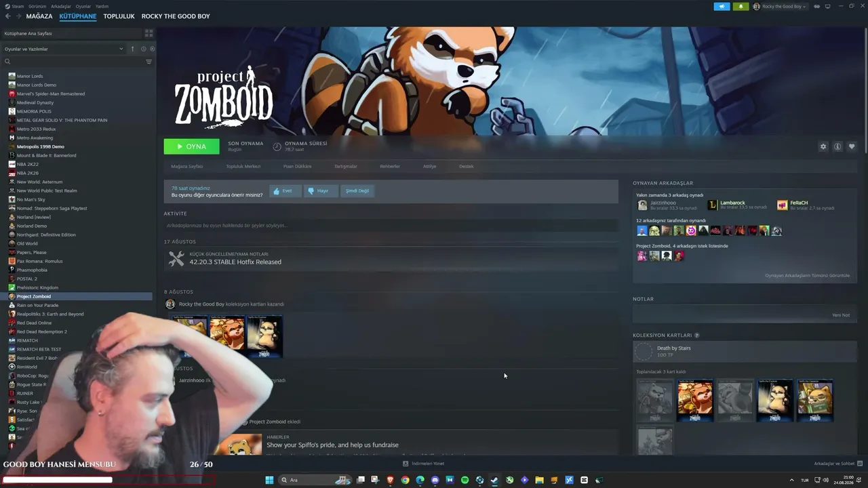Click the activity comment input field

point(391,225)
